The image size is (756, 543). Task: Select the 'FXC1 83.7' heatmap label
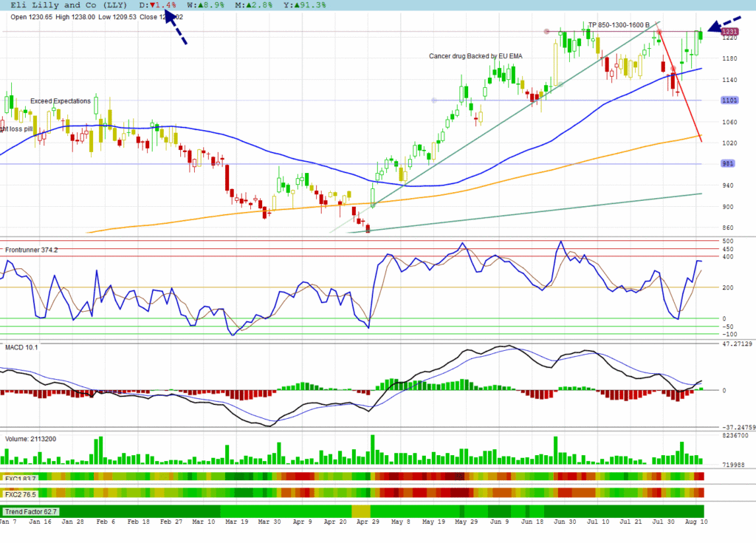click(x=21, y=479)
